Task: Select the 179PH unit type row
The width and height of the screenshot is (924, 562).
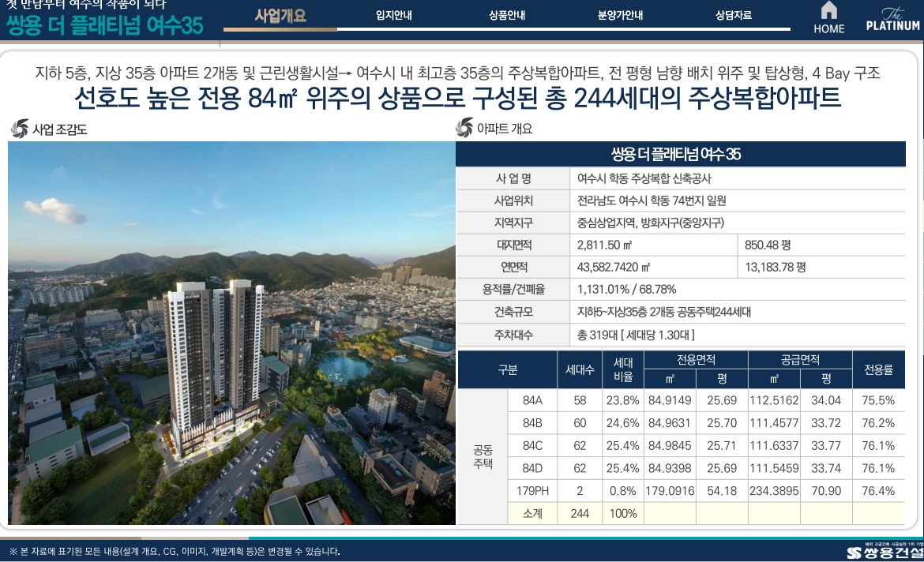Action: [x=707, y=491]
